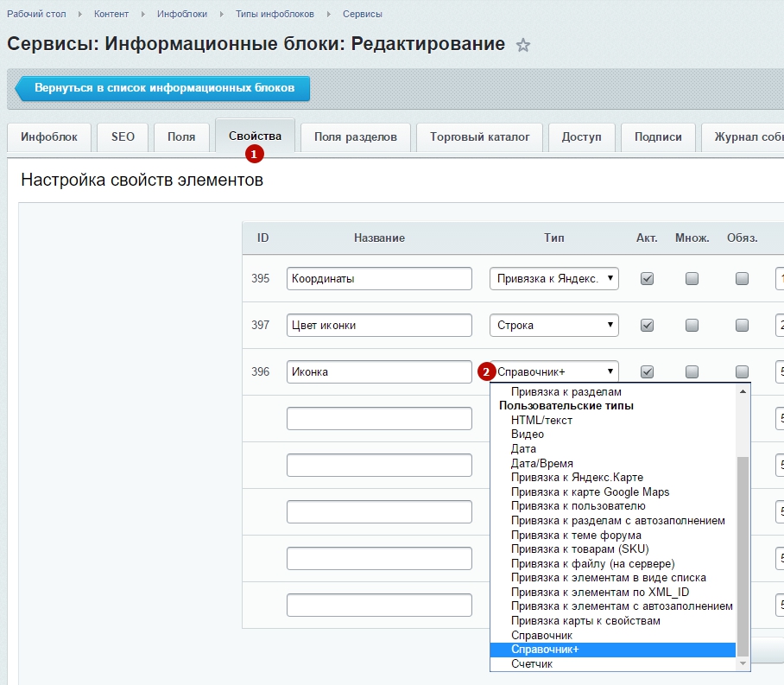Switch to the Доступ tab

point(581,136)
